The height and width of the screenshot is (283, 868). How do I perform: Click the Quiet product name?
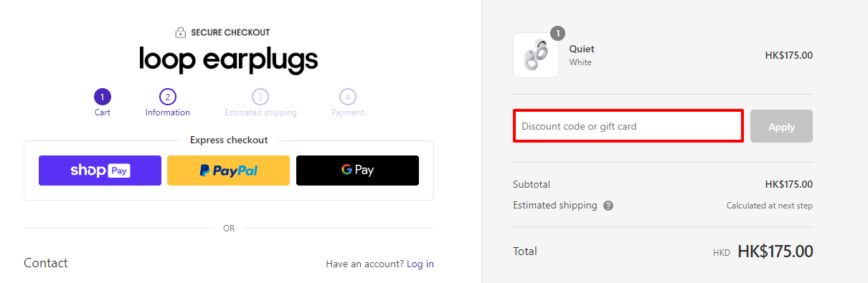[x=582, y=49]
